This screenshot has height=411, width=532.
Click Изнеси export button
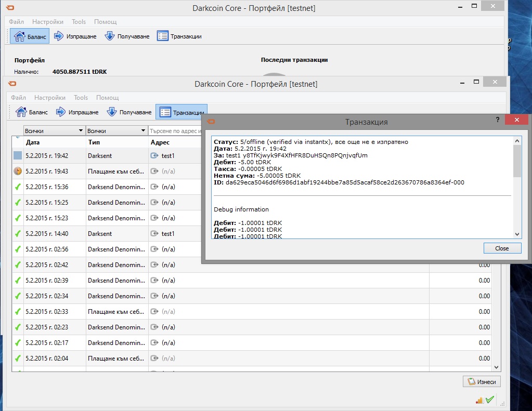[482, 381]
